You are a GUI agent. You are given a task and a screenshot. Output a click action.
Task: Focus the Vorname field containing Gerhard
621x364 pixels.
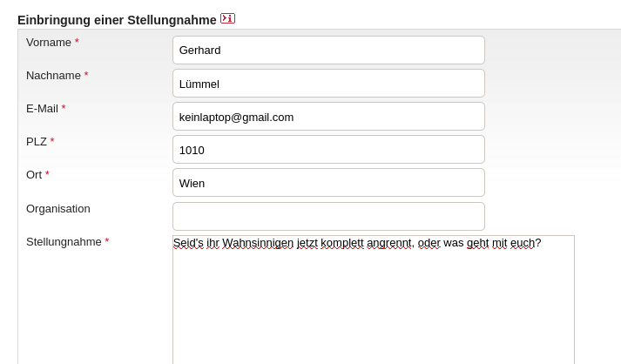(328, 51)
